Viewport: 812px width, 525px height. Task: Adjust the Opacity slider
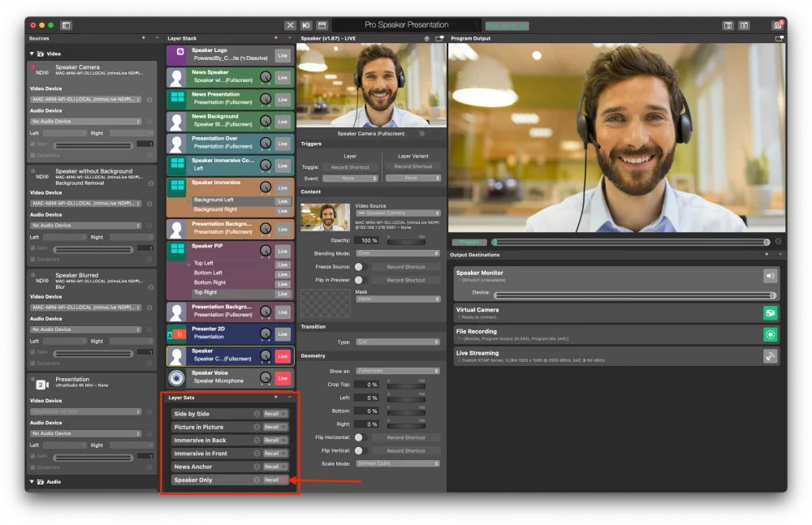(406, 243)
